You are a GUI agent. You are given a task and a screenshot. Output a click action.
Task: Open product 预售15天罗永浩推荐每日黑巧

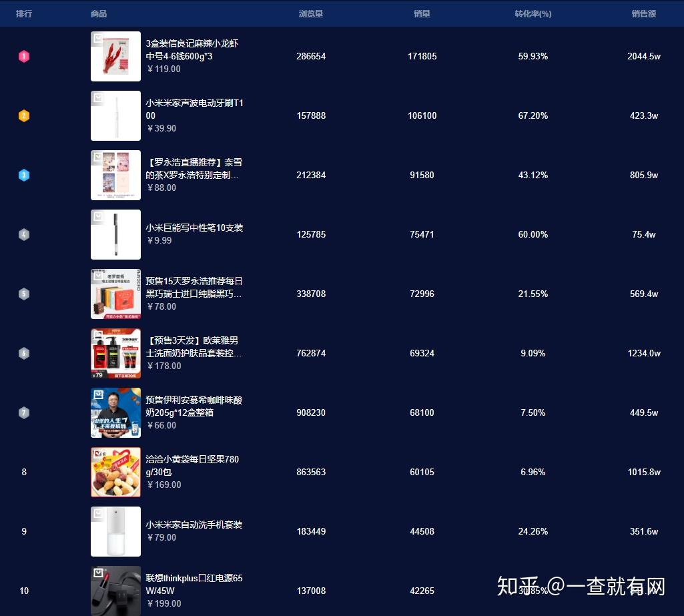[x=194, y=287]
